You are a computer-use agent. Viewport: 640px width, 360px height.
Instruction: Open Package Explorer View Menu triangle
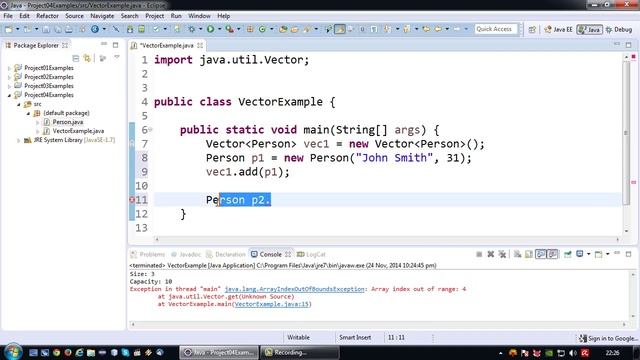[117, 58]
